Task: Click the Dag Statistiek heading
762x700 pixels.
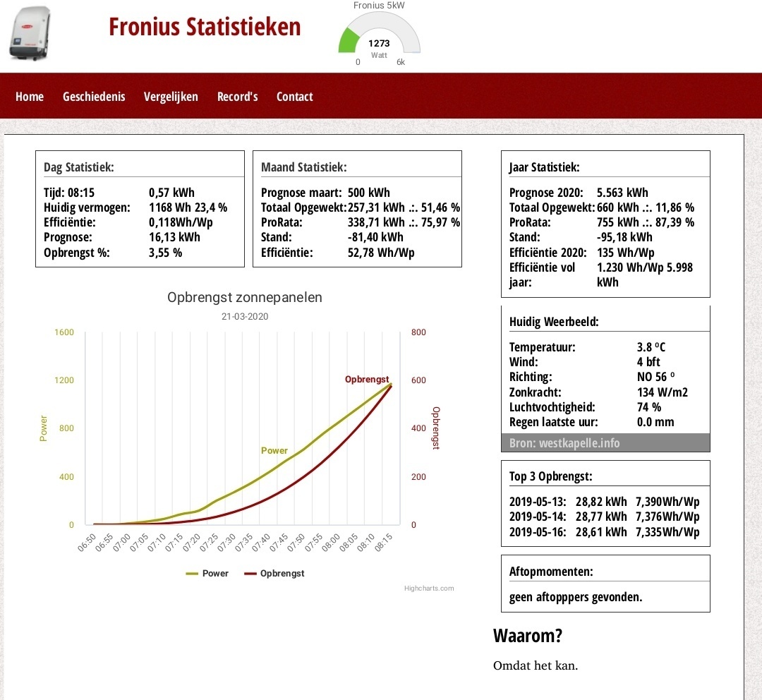Action: click(79, 167)
